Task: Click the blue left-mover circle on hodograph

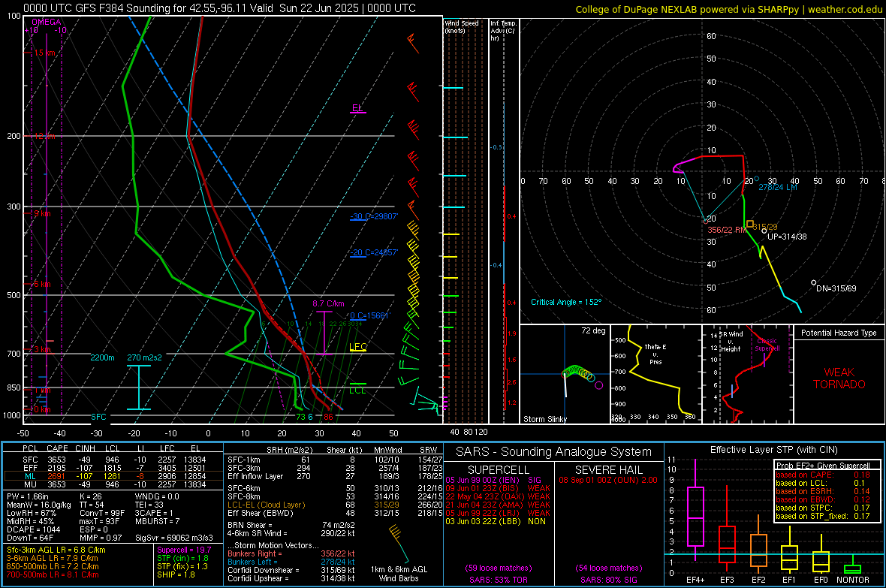Action: (x=757, y=179)
